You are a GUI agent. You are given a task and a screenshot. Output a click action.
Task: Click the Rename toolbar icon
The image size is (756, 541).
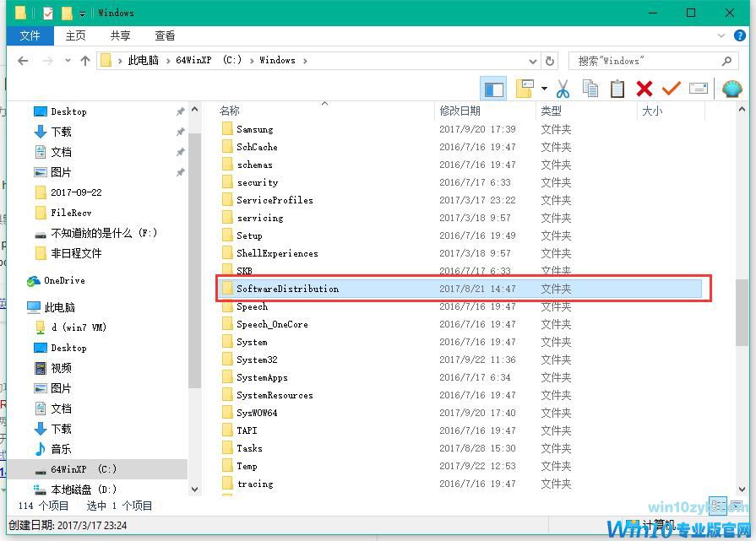[699, 88]
